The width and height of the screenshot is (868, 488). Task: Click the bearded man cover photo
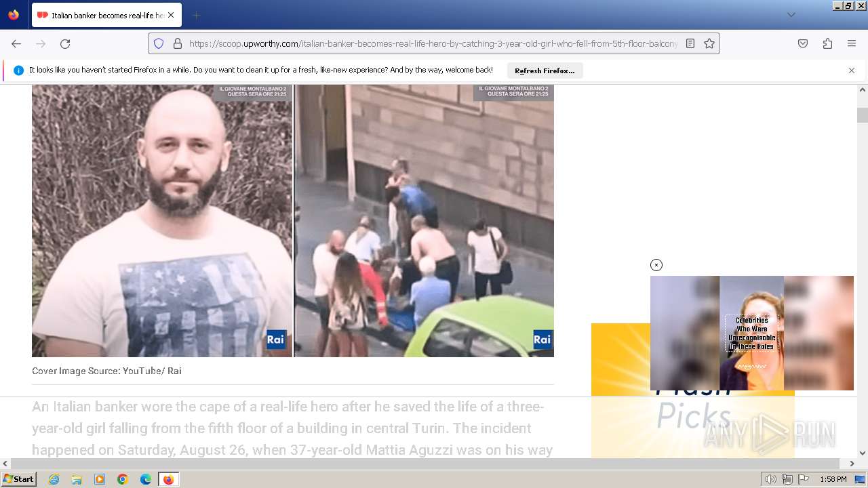(162, 220)
